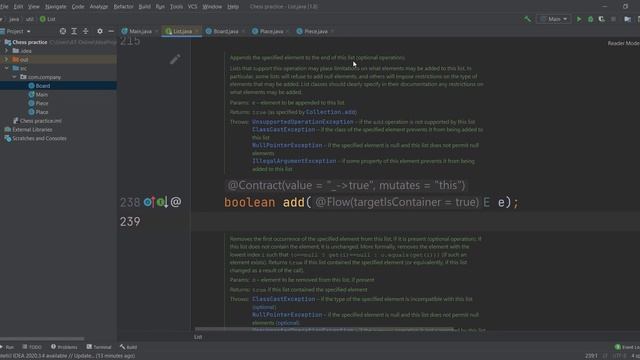Image resolution: width=640 pixels, height=360 pixels.
Task: Toggle Reader Mode in the editor
Action: pyautogui.click(x=623, y=43)
